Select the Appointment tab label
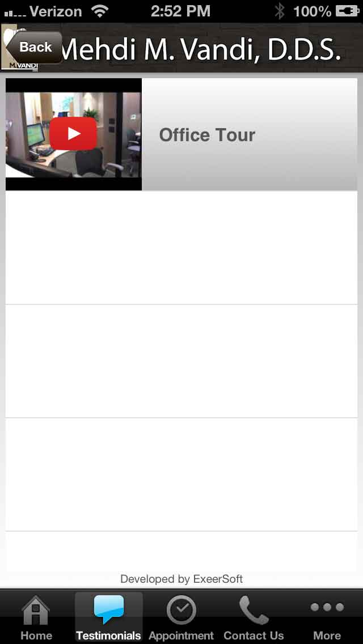This screenshot has height=644, width=363. [181, 635]
